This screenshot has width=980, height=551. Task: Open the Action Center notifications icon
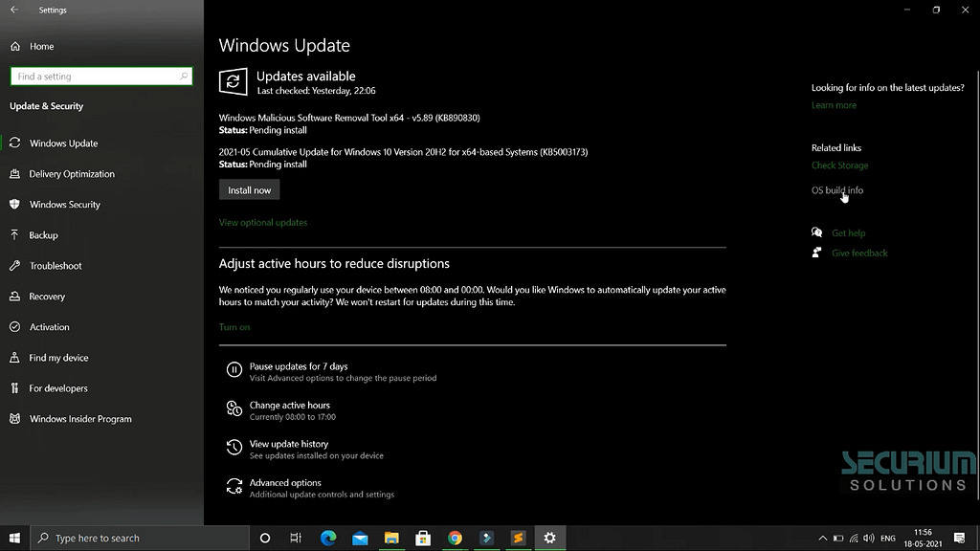[959, 538]
